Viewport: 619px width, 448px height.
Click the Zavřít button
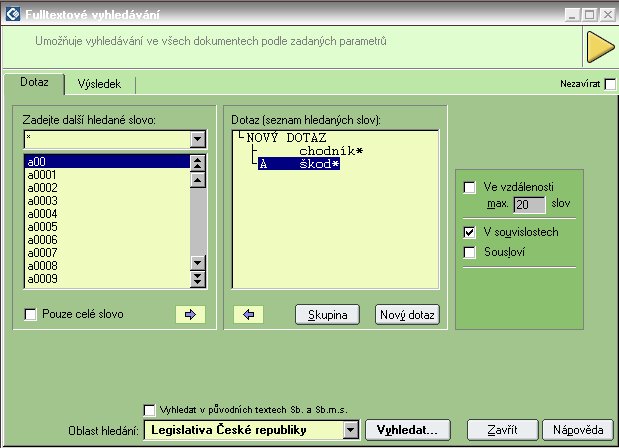click(502, 430)
